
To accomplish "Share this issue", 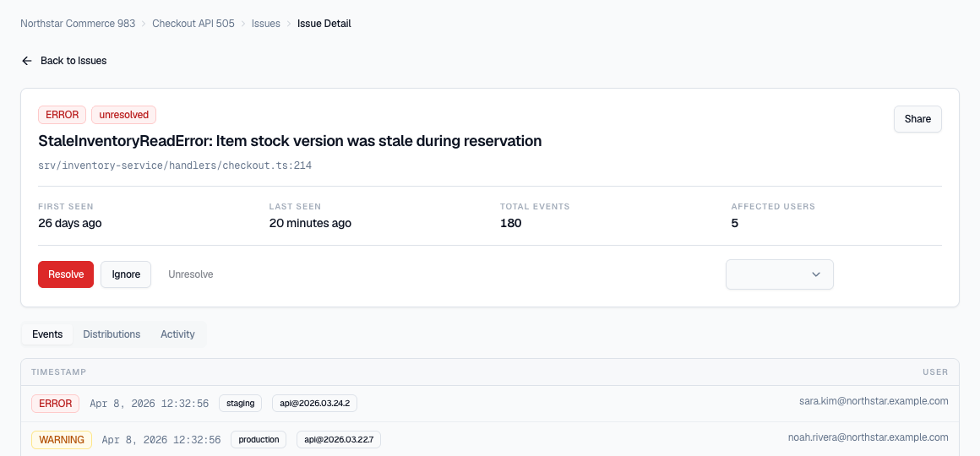I will pyautogui.click(x=917, y=119).
